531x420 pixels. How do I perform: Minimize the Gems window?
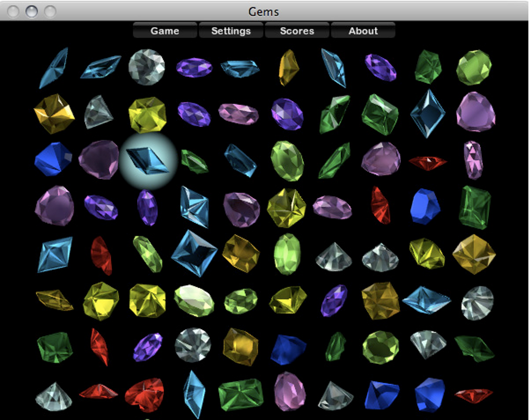[x=31, y=11]
